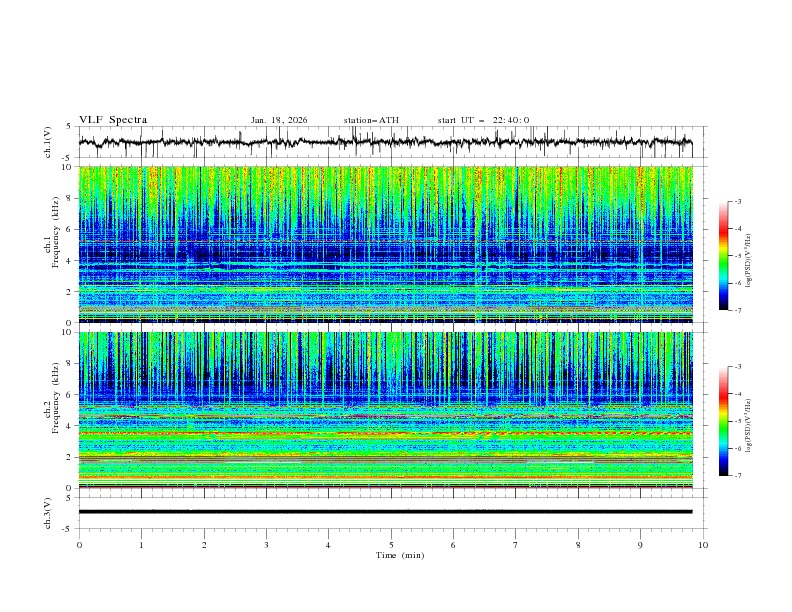This screenshot has height=612, width=792.
Task: Click the "10" tick label on Time axis
Action: pos(703,545)
